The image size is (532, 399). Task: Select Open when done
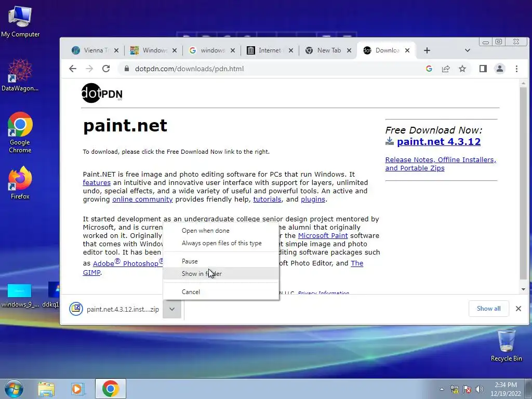pos(221,231)
